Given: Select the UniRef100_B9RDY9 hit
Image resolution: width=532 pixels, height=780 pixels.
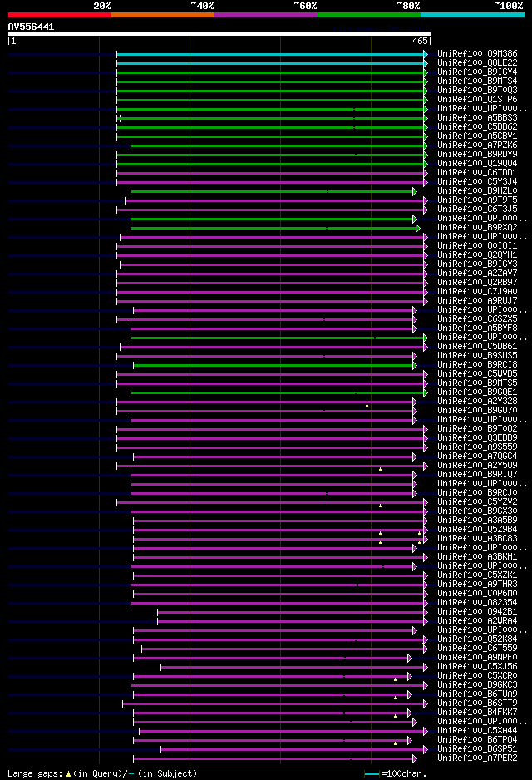Looking at the screenshot, I should [477, 154].
